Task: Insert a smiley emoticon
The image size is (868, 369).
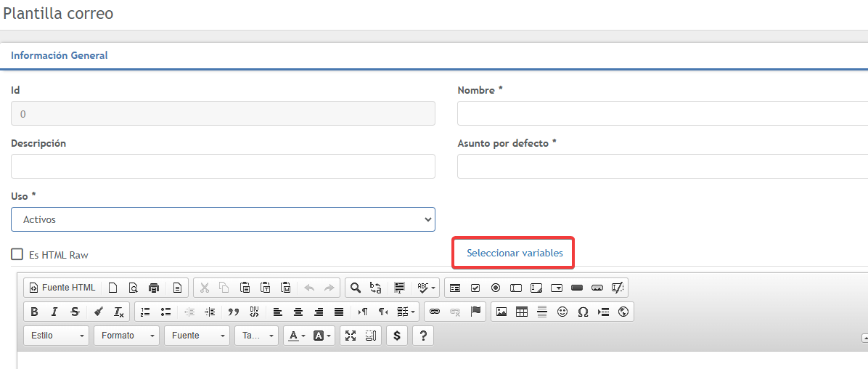Action: (562, 312)
